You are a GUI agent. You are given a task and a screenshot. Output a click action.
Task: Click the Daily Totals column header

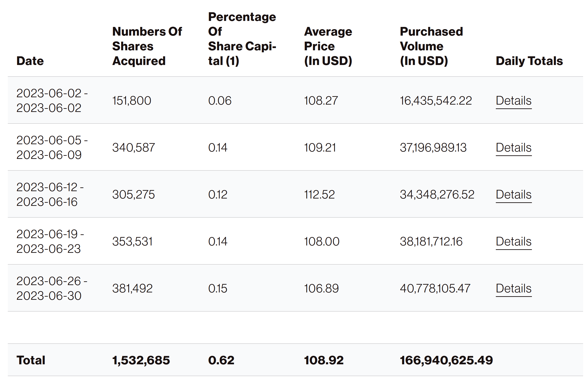click(529, 61)
